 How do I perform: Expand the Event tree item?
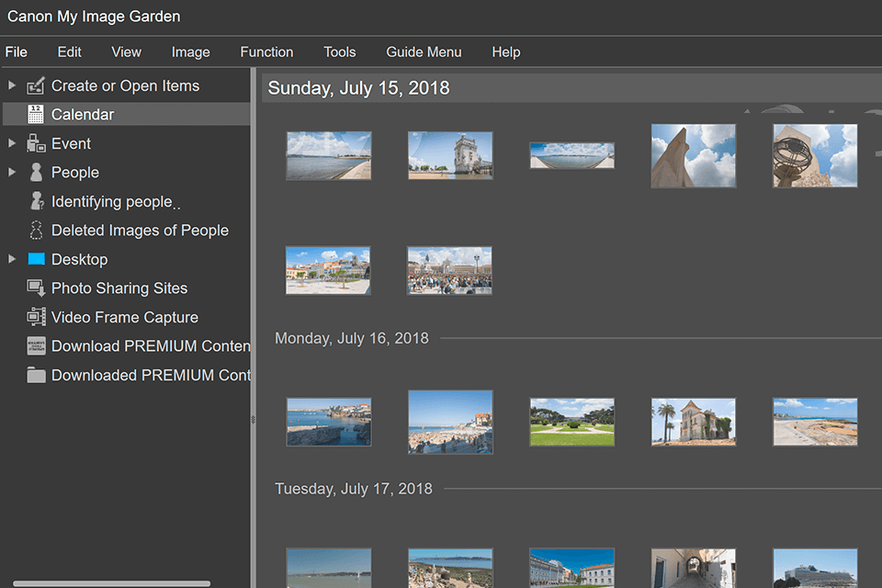point(12,143)
